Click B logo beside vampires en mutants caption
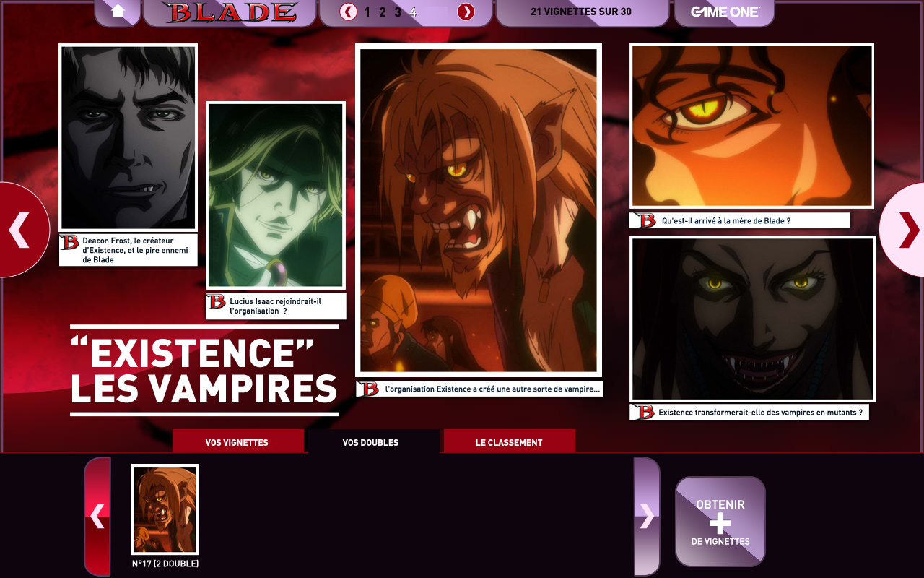Viewport: 924px width, 578px height. coord(644,412)
